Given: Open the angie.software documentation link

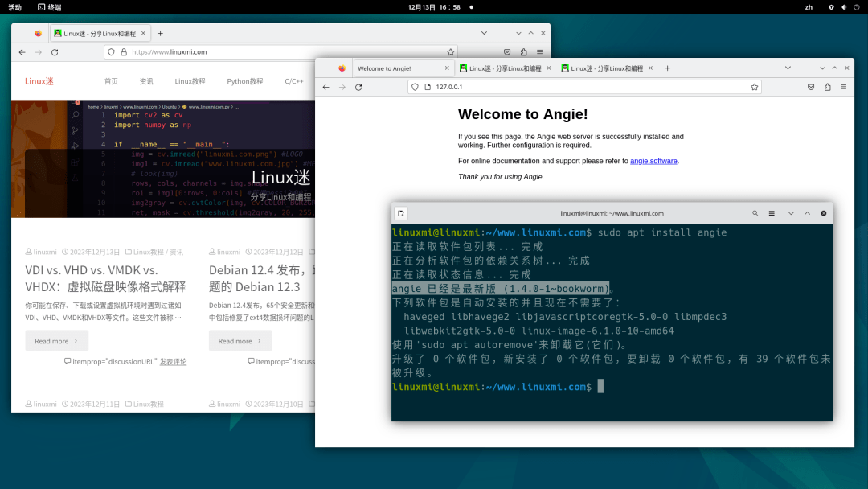Looking at the screenshot, I should (654, 160).
